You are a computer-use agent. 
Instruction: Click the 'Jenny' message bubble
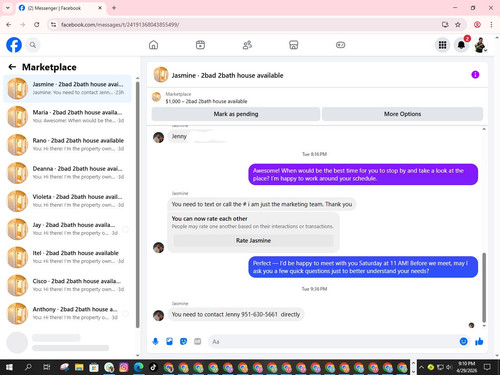[x=179, y=136]
